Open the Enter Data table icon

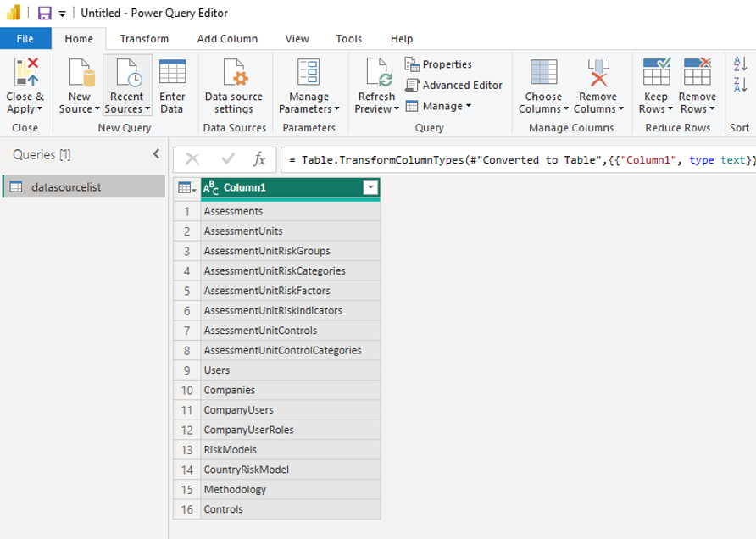click(172, 72)
